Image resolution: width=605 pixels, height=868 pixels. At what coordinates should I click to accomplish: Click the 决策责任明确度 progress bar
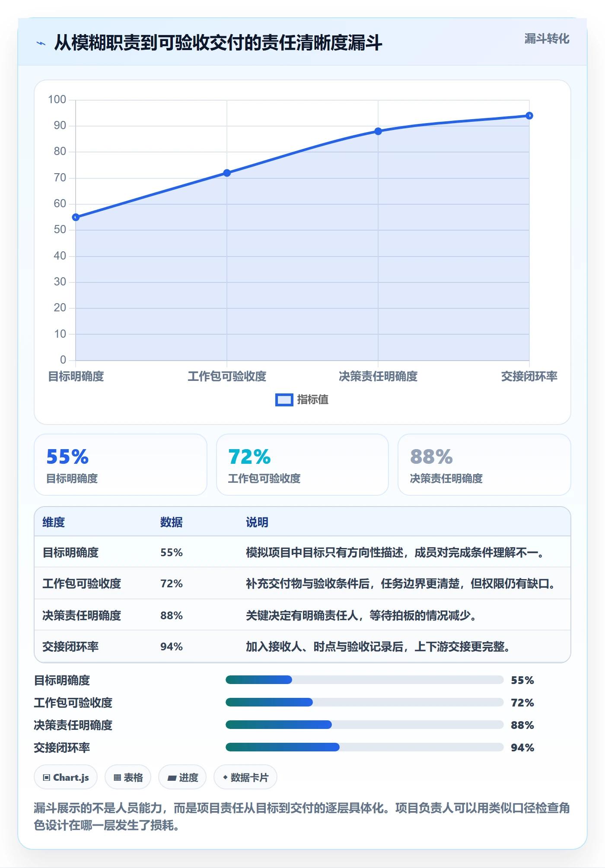click(x=364, y=725)
